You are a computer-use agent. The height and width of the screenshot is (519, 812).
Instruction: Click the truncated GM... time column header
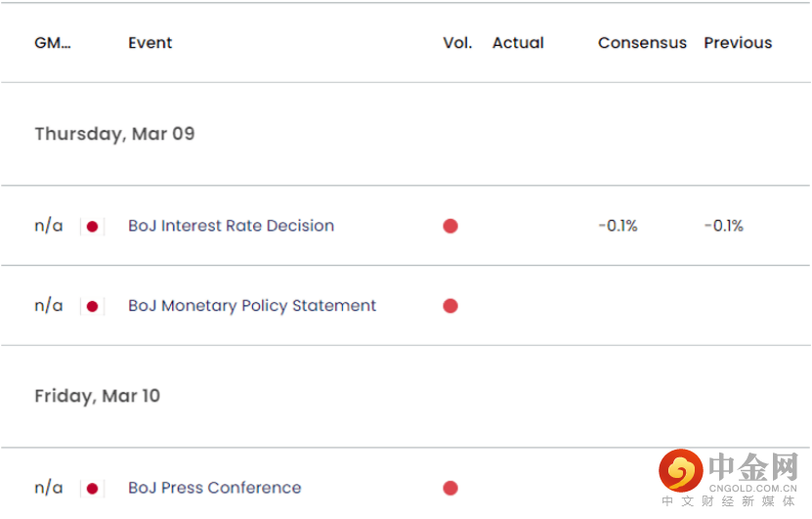[53, 43]
